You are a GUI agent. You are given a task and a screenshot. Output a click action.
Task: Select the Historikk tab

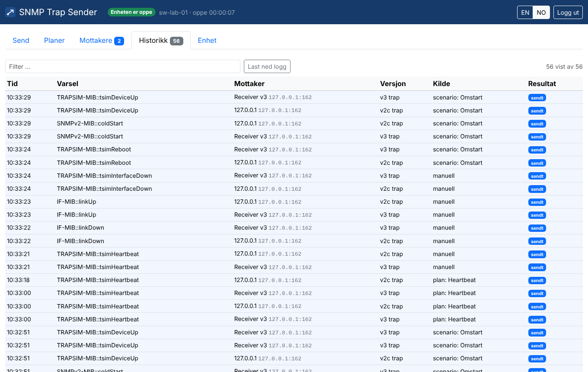coord(161,40)
